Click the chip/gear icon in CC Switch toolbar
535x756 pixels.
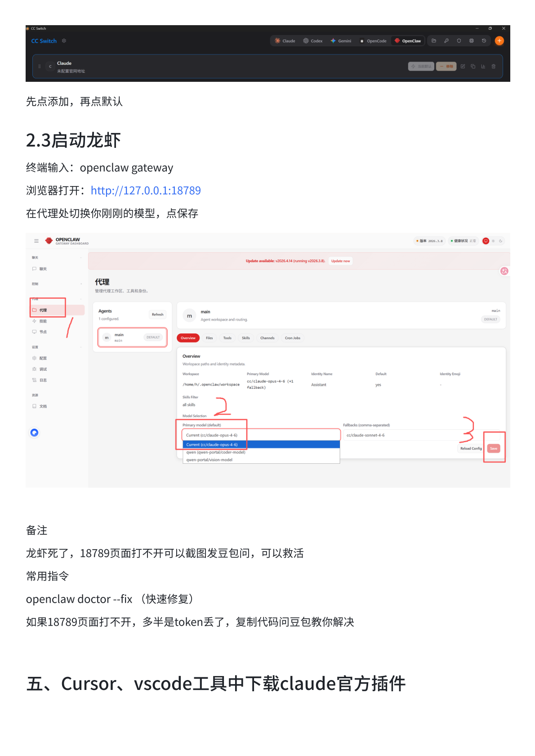click(x=472, y=41)
